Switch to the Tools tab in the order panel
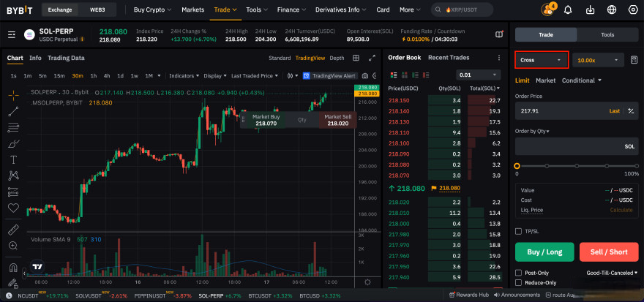This screenshot has width=644, height=302. click(607, 35)
